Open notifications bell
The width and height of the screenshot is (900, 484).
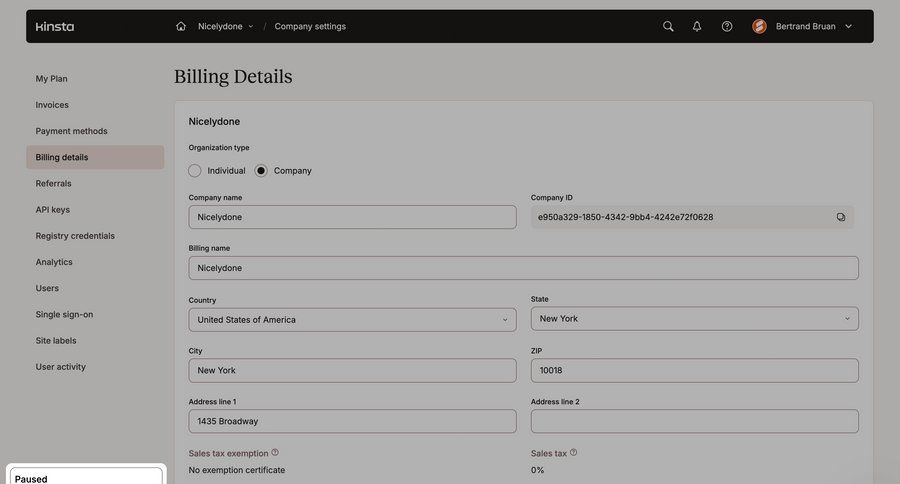[x=697, y=26]
